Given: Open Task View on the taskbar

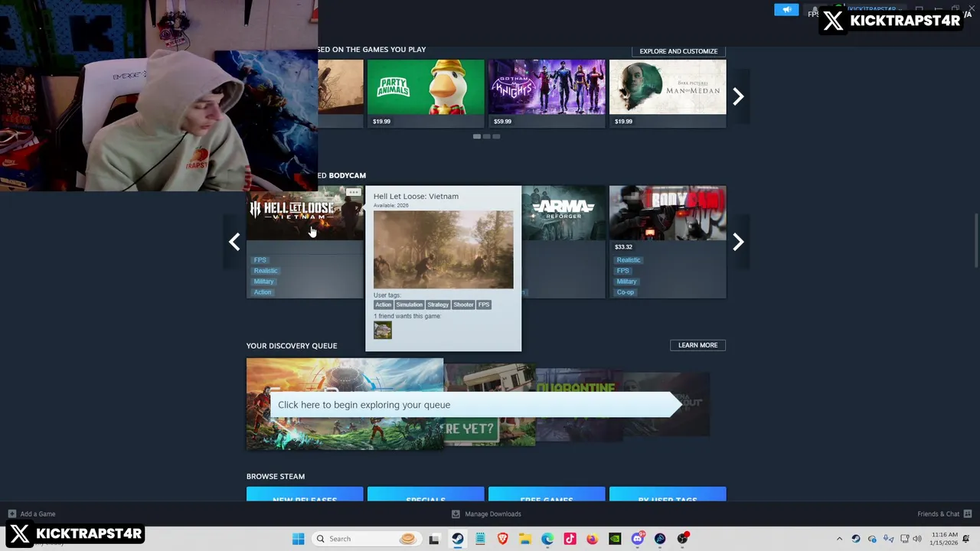Looking at the screenshot, I should point(434,539).
